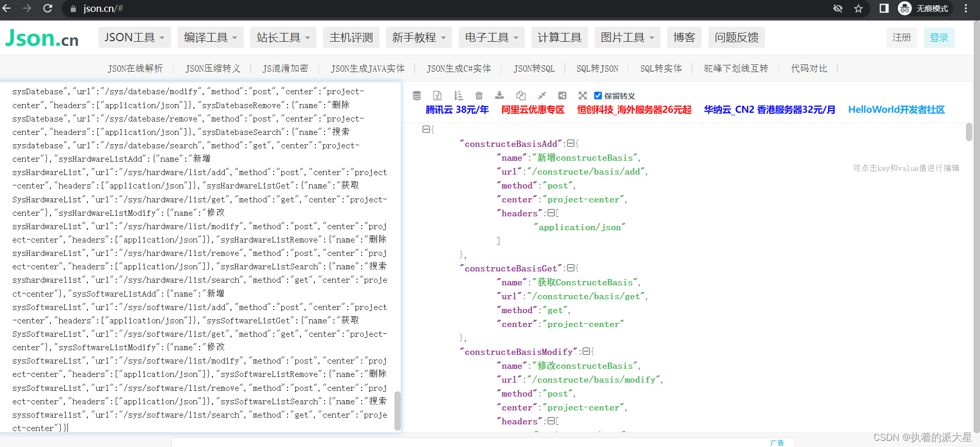Viewport: 980px width, 447px height.
Task: Collapse headers array under constructeBasisAdd
Action: [x=551, y=213]
